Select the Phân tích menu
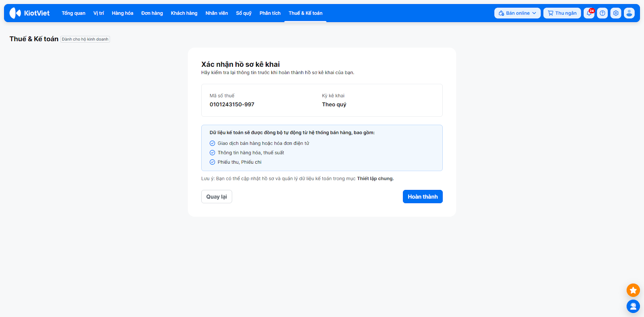 click(270, 13)
